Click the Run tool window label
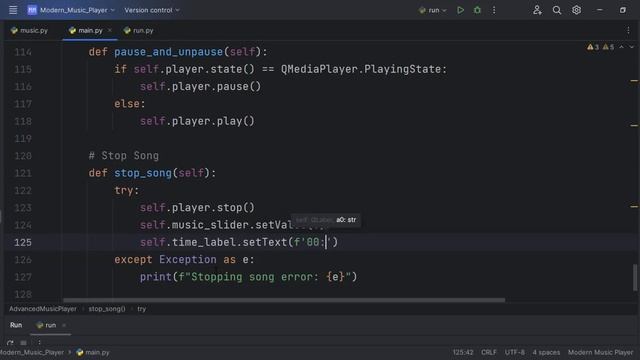 click(16, 325)
